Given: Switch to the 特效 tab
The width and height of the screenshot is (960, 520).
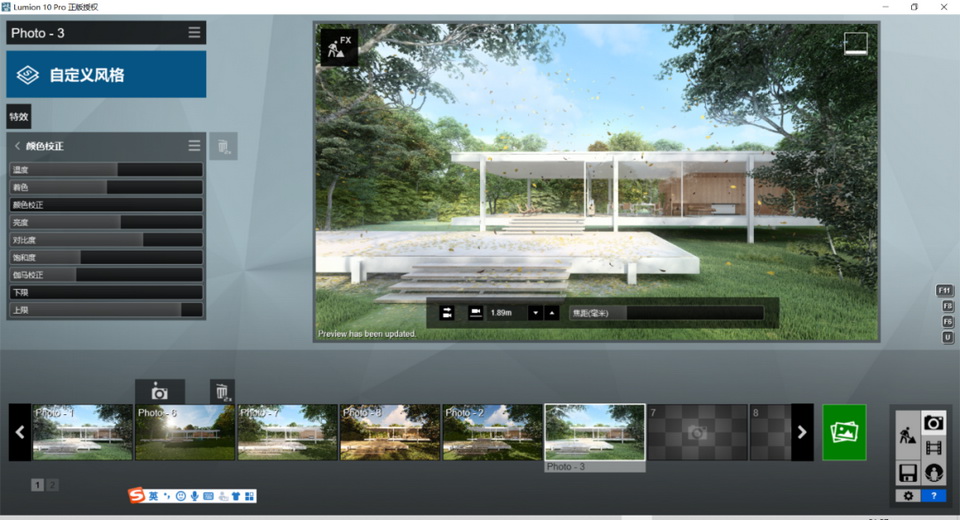Looking at the screenshot, I should tap(19, 117).
